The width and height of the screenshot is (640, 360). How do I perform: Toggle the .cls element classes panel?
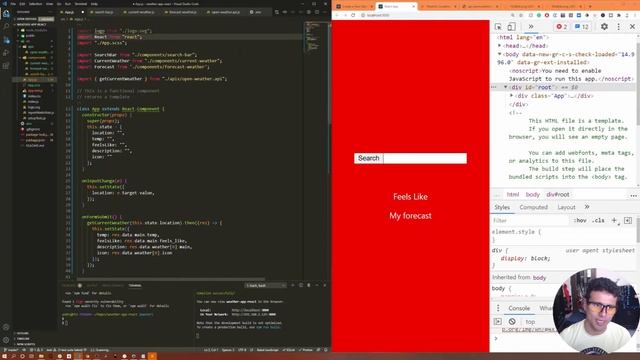pyautogui.click(x=598, y=220)
